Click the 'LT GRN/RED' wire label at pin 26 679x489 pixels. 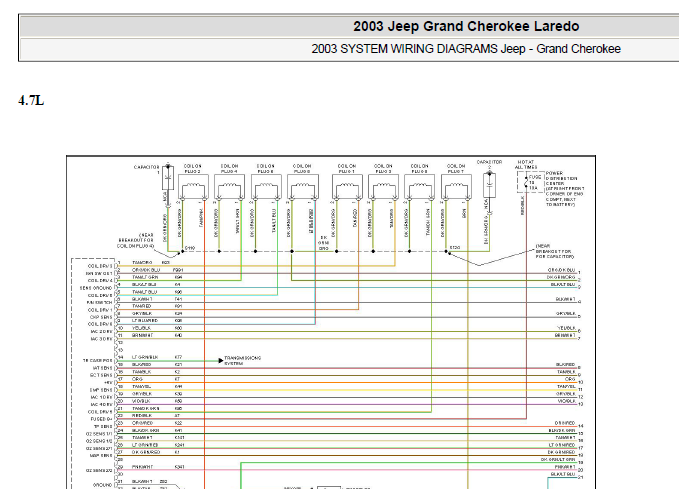click(145, 445)
